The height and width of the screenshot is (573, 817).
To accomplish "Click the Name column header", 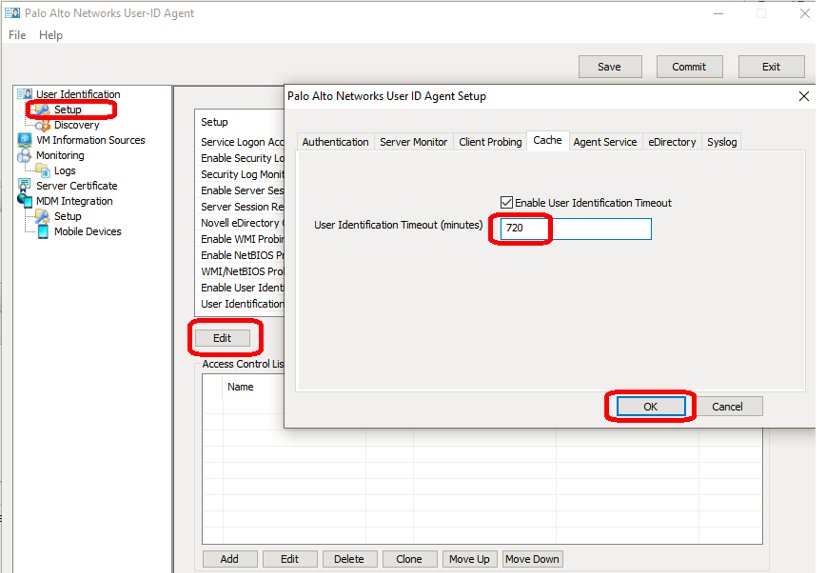I will [240, 387].
